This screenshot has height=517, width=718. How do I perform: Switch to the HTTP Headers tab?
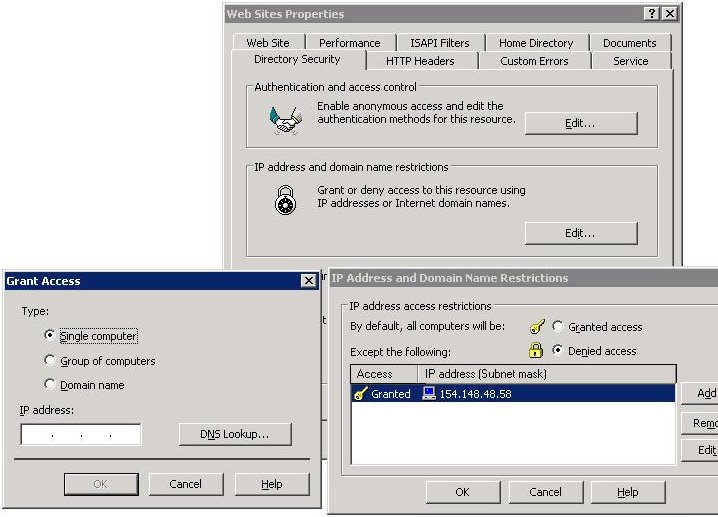(x=420, y=61)
